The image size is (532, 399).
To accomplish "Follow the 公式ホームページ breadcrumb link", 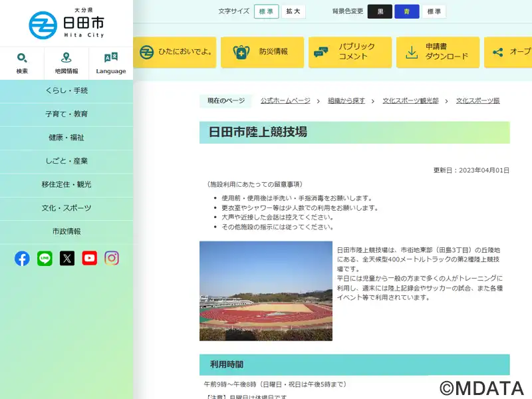I will coord(285,100).
